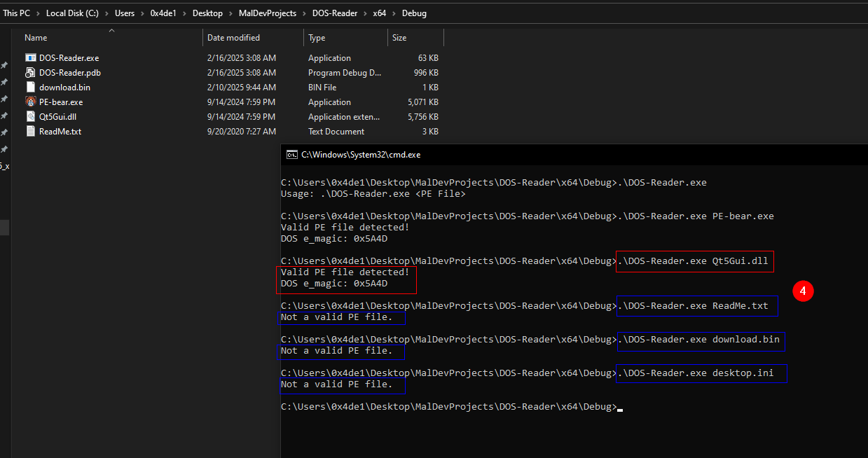Viewport: 868px width, 458px height.
Task: Open the chevron after MalDevProjects breadcrumb
Action: [x=303, y=13]
